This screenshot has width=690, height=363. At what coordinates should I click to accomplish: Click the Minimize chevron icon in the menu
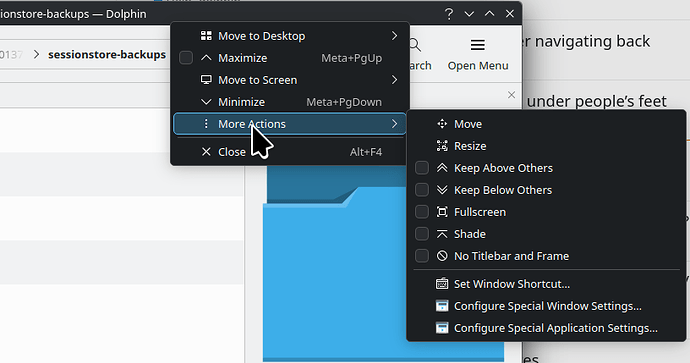click(206, 102)
